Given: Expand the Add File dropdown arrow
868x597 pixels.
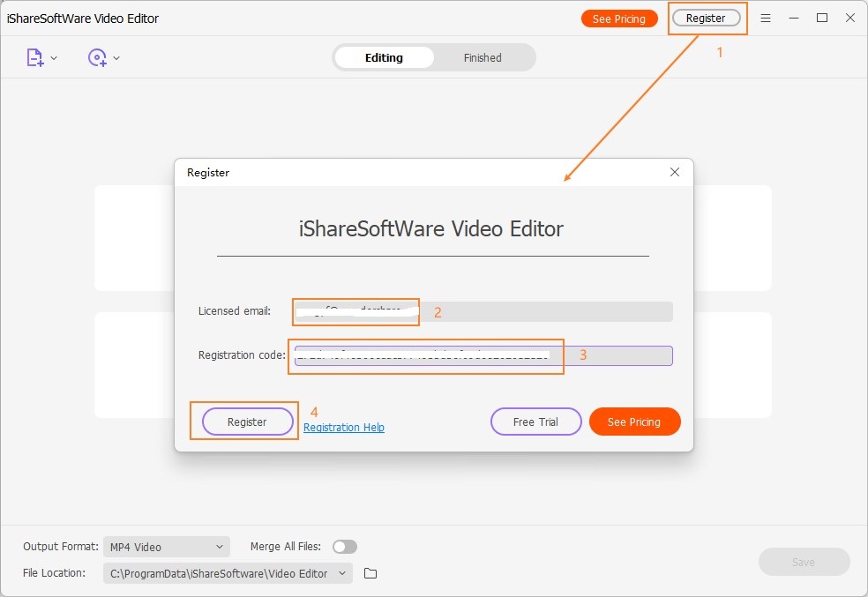Looking at the screenshot, I should (54, 58).
